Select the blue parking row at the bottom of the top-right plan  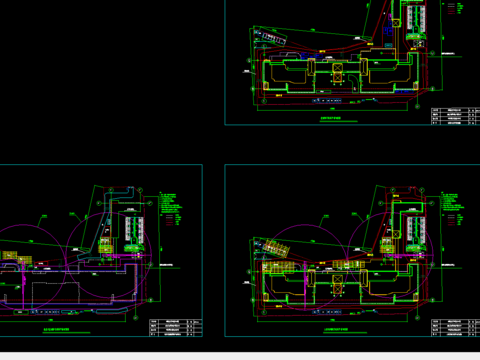click(x=327, y=100)
